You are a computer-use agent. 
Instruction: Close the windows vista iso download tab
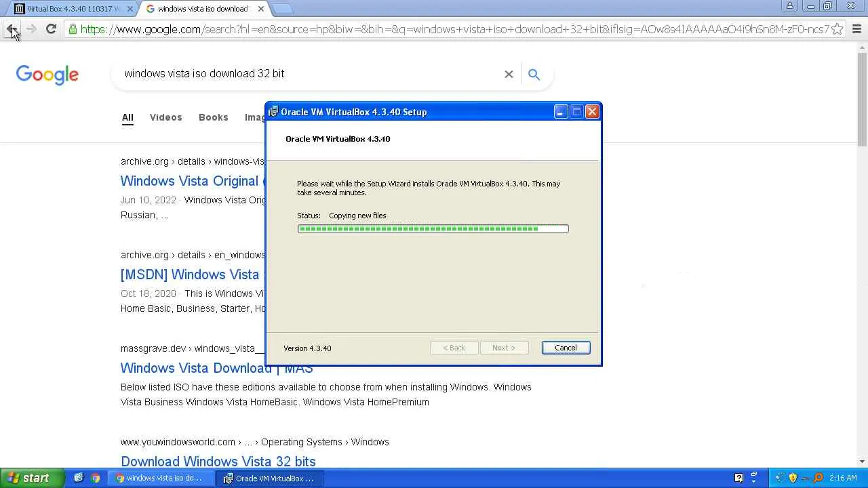260,9
